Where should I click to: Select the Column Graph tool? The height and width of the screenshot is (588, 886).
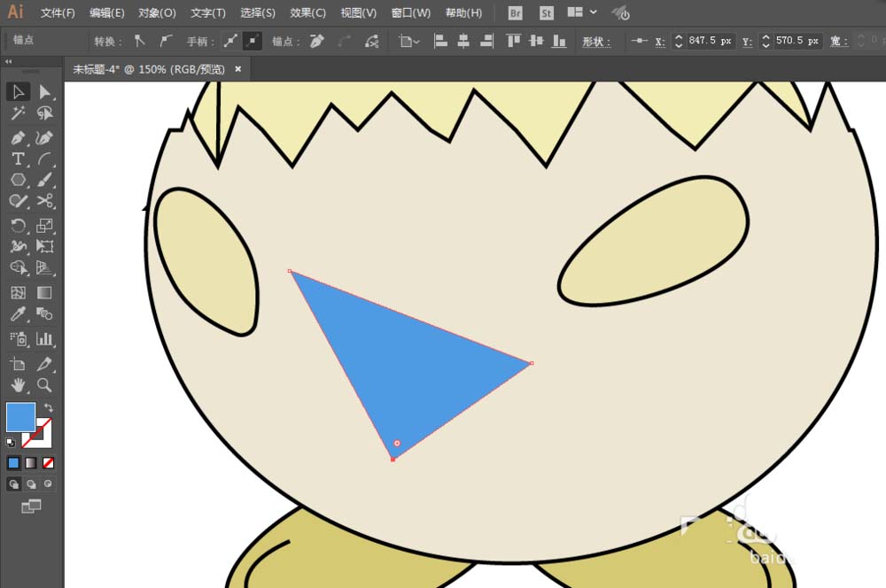pyautogui.click(x=44, y=339)
